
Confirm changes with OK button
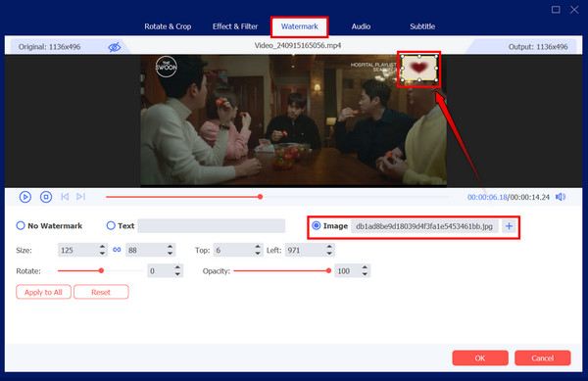point(480,358)
